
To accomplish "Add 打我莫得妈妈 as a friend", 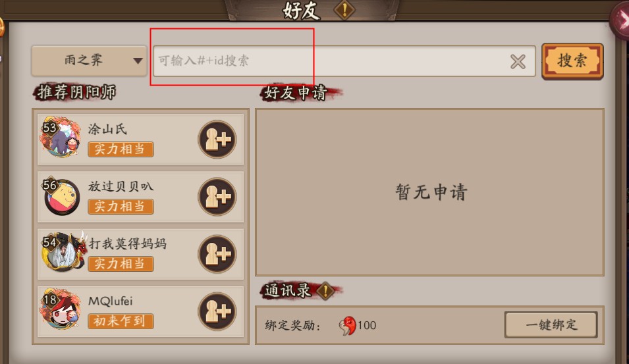I will coord(217,254).
